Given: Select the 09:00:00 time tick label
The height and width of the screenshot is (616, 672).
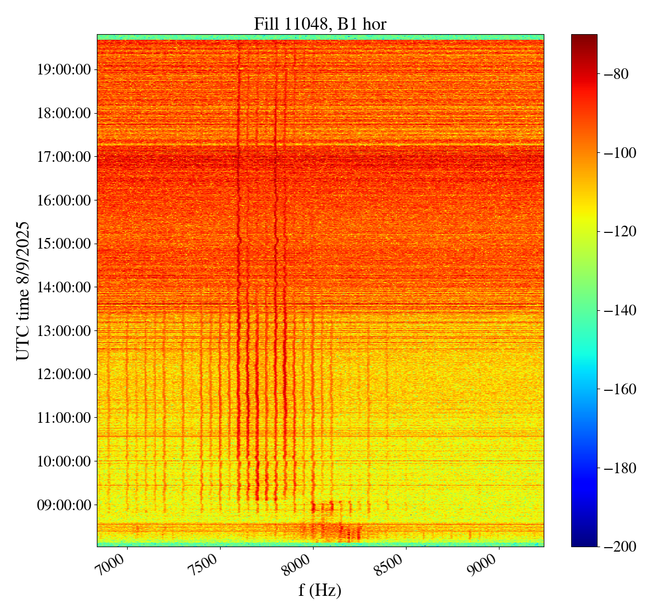Looking at the screenshot, I should 63,505.
